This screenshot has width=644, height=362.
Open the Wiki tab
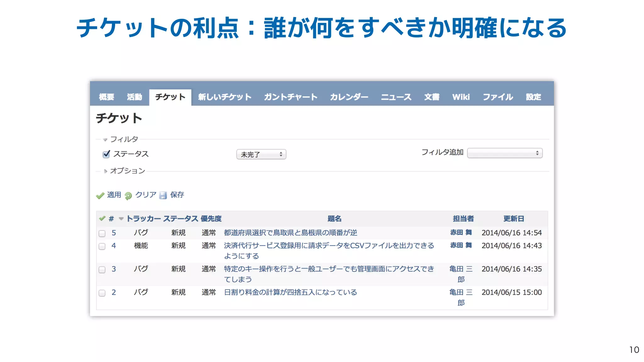461,97
